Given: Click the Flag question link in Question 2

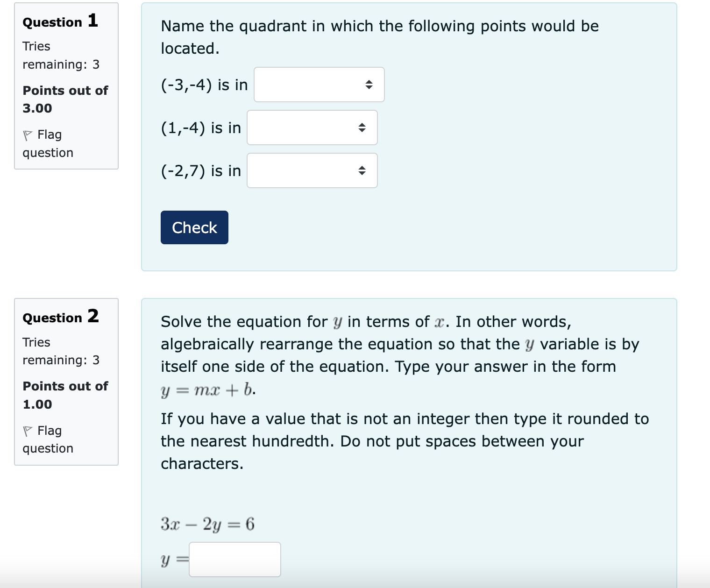Looking at the screenshot, I should click(48, 439).
